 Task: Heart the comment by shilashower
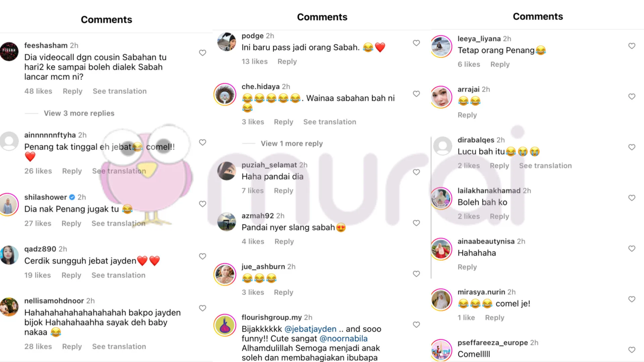tap(202, 204)
